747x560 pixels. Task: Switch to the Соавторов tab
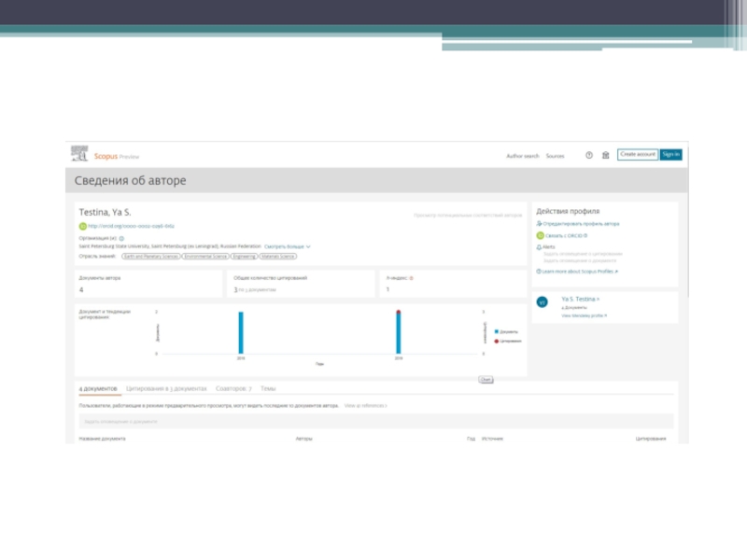tap(233, 387)
